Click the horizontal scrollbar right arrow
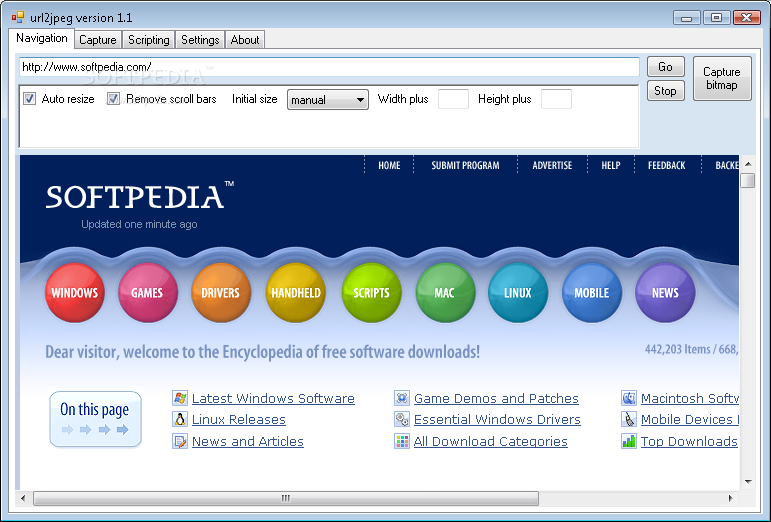 [731, 498]
